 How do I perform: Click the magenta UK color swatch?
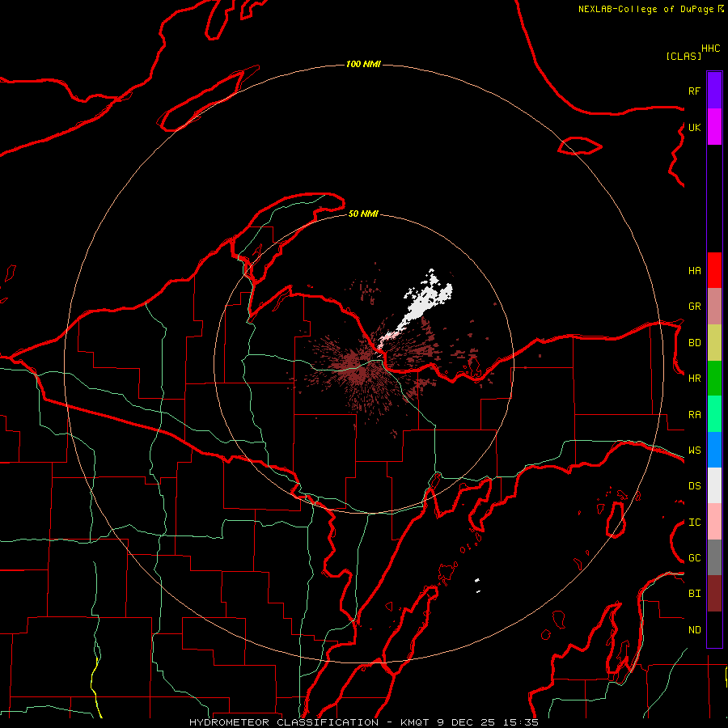click(714, 126)
